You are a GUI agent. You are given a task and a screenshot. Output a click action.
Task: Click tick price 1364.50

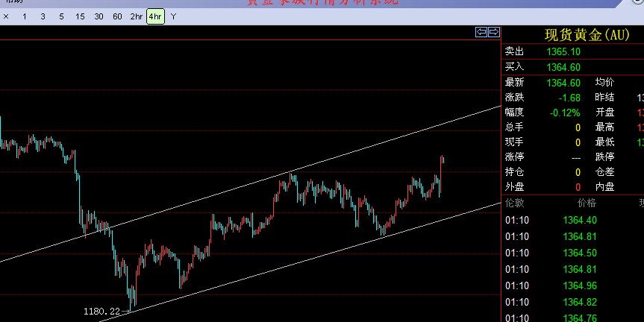click(580, 253)
